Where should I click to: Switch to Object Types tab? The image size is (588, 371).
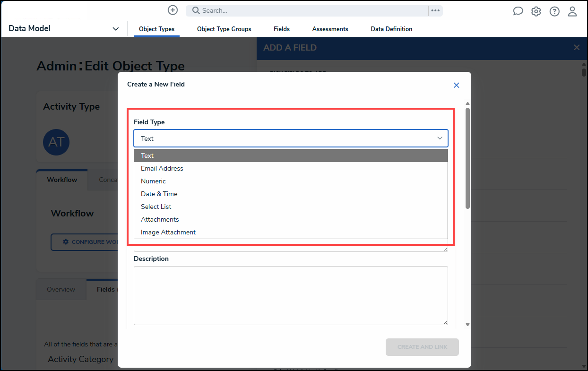point(156,29)
